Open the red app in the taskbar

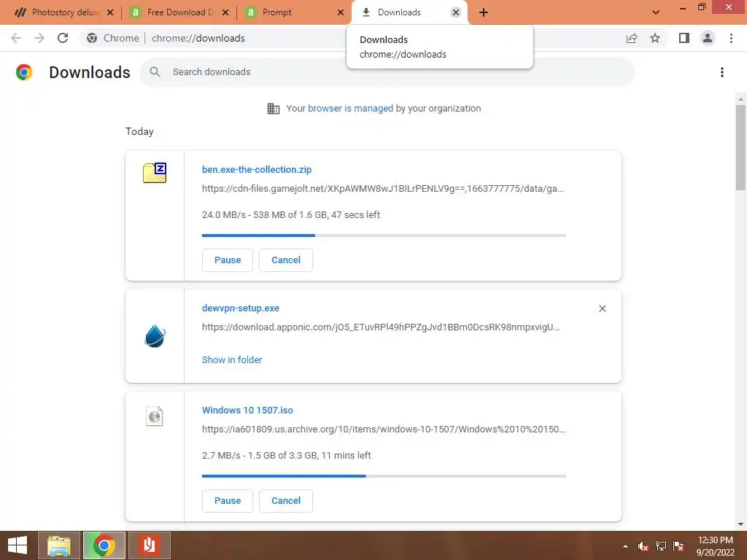pyautogui.click(x=149, y=545)
